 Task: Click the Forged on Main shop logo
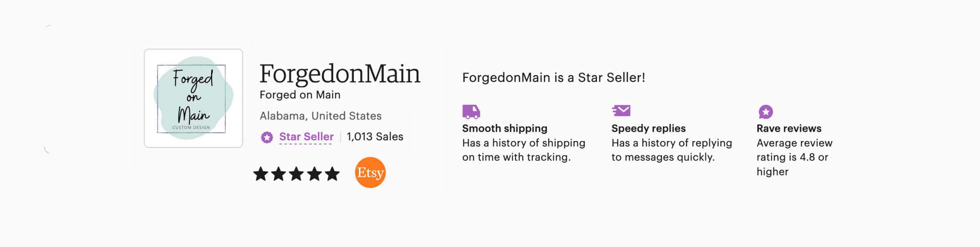[x=193, y=98]
